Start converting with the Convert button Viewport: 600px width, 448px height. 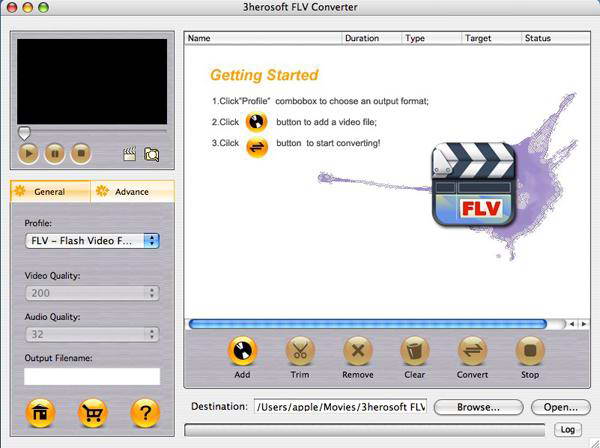472,350
